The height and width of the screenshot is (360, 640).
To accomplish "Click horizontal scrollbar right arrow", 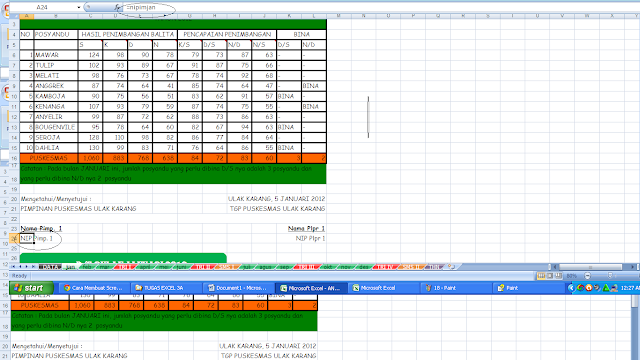I will pyautogui.click(x=633, y=267).
